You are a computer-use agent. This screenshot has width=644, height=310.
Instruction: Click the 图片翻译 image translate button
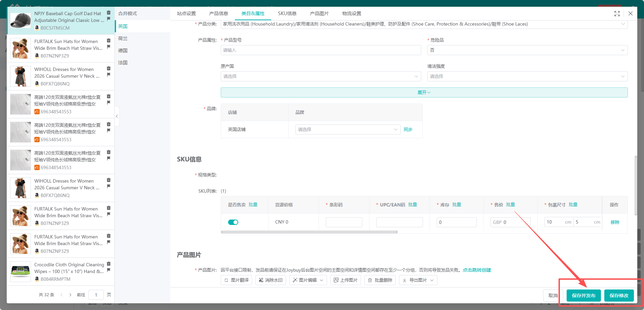click(x=236, y=280)
